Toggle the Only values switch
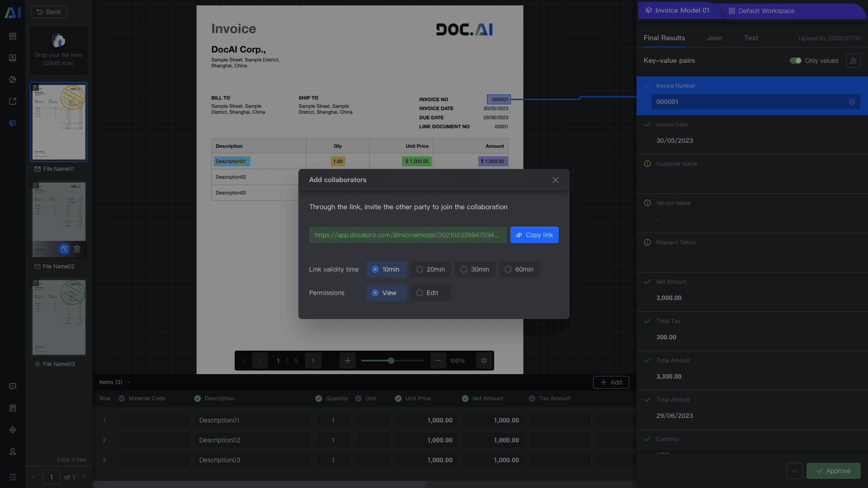 tap(795, 61)
